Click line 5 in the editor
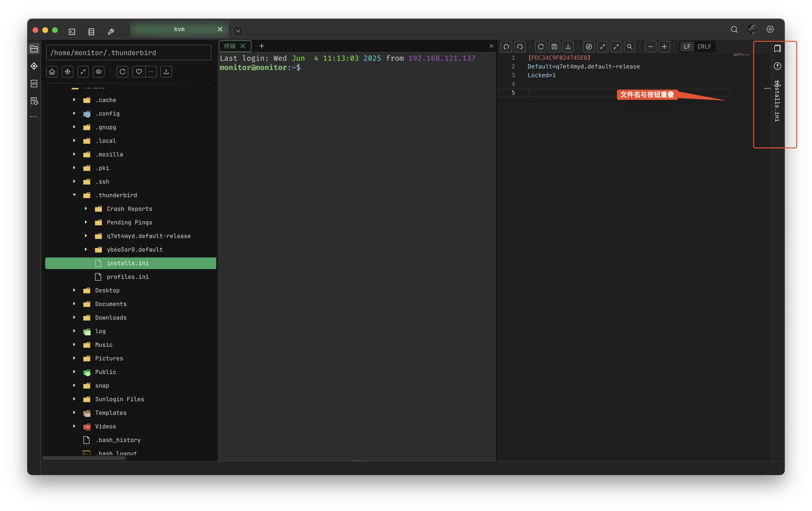The height and width of the screenshot is (511, 812). tap(614, 93)
